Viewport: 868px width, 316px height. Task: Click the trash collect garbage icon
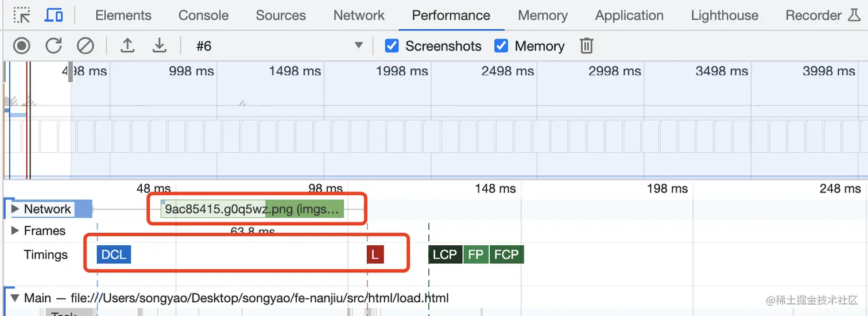[586, 45]
